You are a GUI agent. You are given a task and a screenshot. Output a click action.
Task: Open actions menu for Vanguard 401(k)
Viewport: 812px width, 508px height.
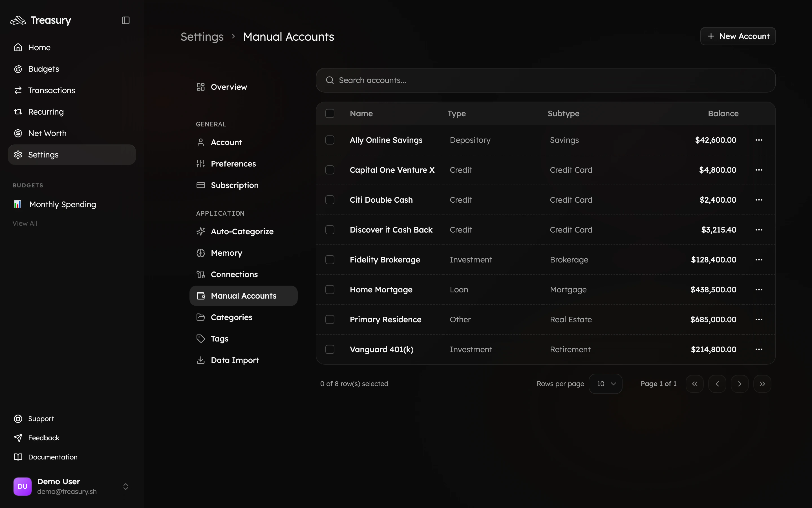(759, 349)
